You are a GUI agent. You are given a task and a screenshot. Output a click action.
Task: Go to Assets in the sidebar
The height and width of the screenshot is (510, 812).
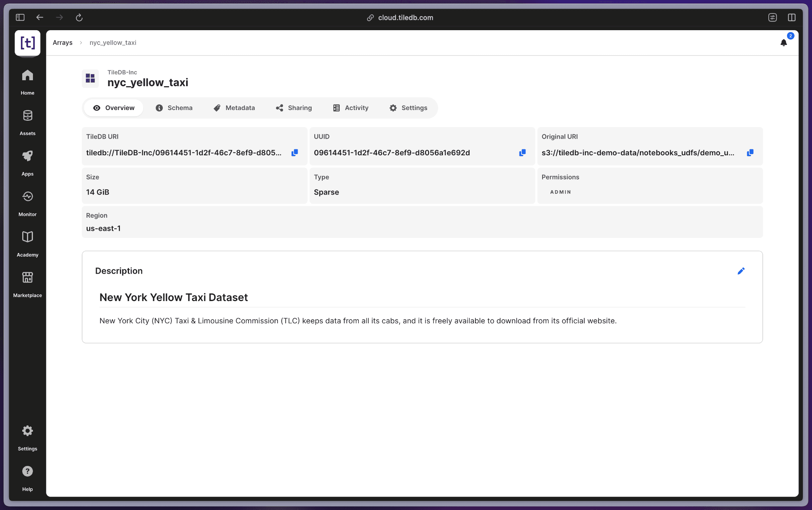click(27, 122)
